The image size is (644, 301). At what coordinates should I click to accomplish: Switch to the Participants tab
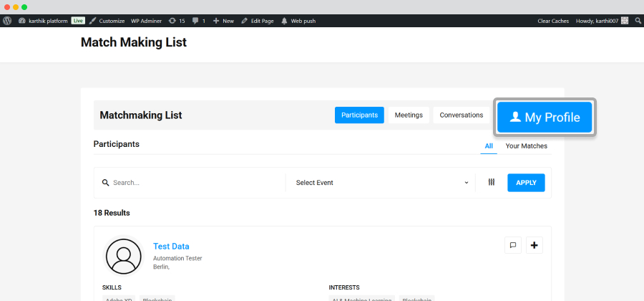(x=359, y=115)
